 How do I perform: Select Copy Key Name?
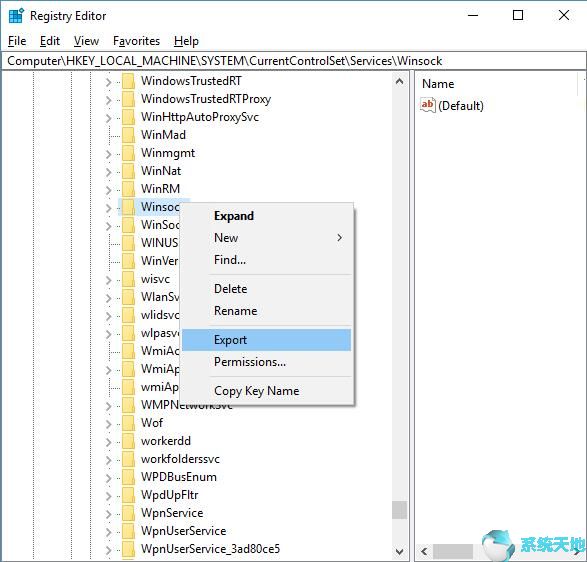tap(267, 391)
